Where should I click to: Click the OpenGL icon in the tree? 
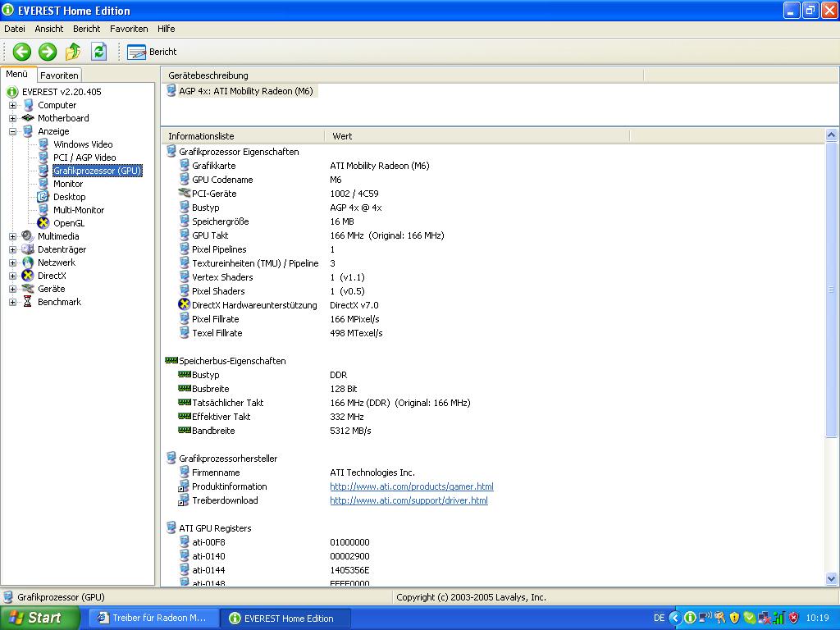coord(43,223)
